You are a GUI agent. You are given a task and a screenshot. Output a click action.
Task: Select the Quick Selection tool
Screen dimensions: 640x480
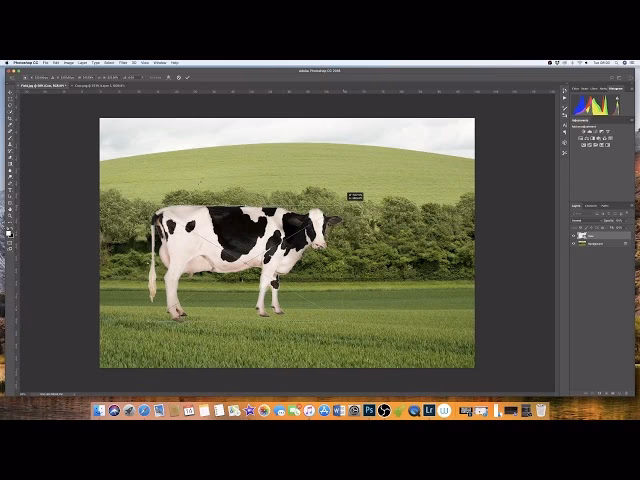10,112
